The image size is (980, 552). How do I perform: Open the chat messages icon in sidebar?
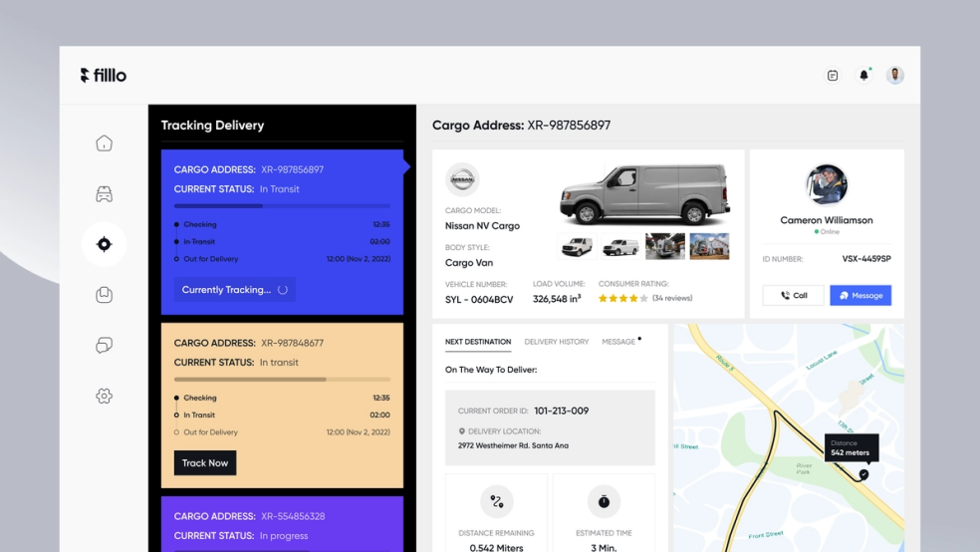[104, 345]
